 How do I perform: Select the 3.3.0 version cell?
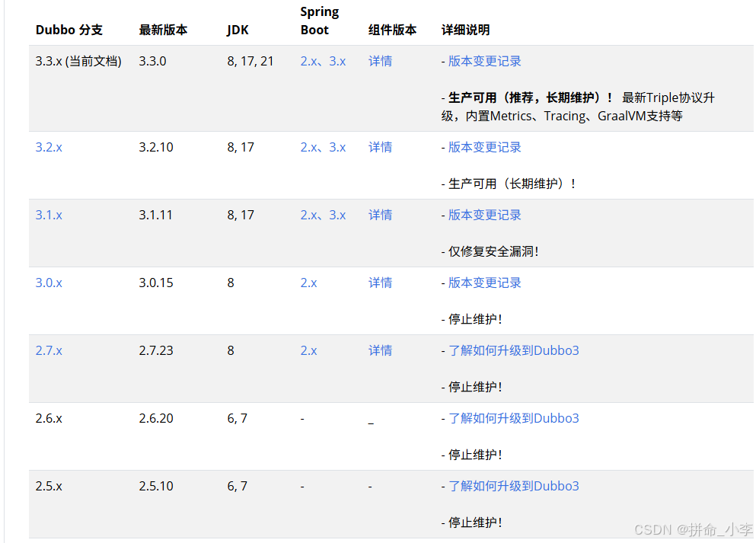pos(152,61)
